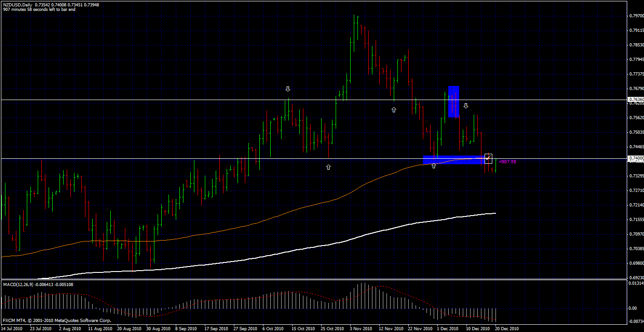The height and width of the screenshot is (332, 644).
Task: Click the up arrow beneath the mid-November low
Action: point(394,110)
